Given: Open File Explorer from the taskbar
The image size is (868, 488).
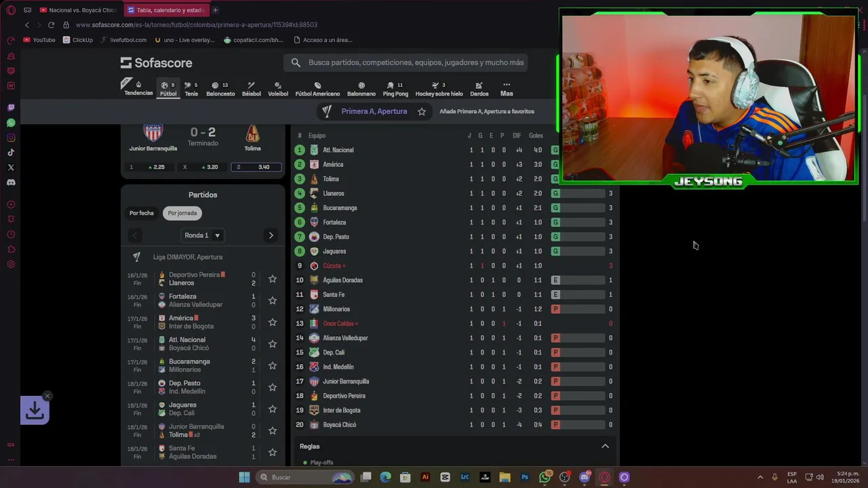Looking at the screenshot, I should click(505, 477).
